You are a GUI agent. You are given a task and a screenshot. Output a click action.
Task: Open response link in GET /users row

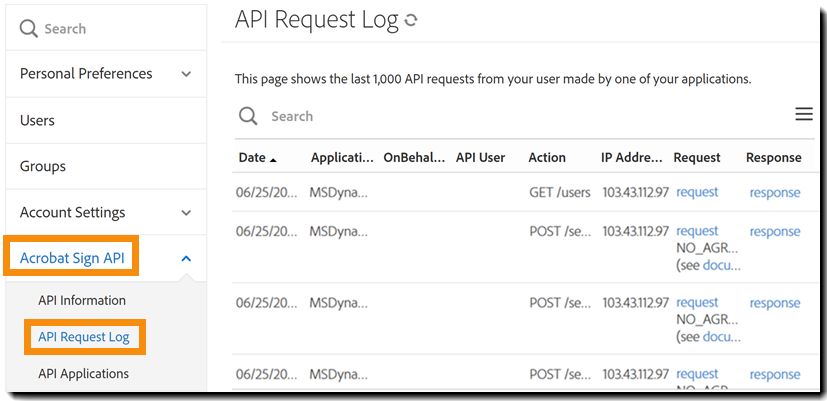[775, 193]
